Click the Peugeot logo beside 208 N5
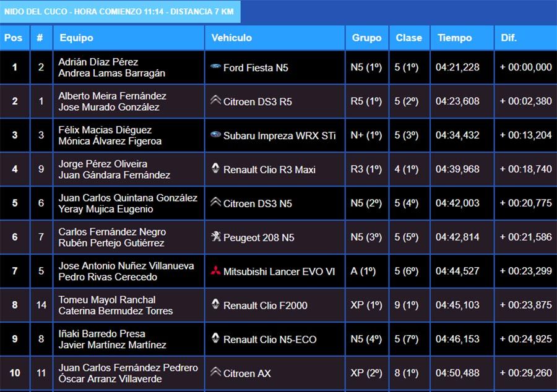The image size is (557, 392). (x=215, y=236)
